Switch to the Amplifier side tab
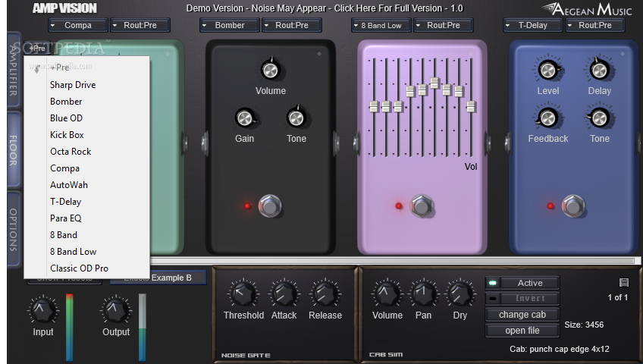 pyautogui.click(x=14, y=70)
